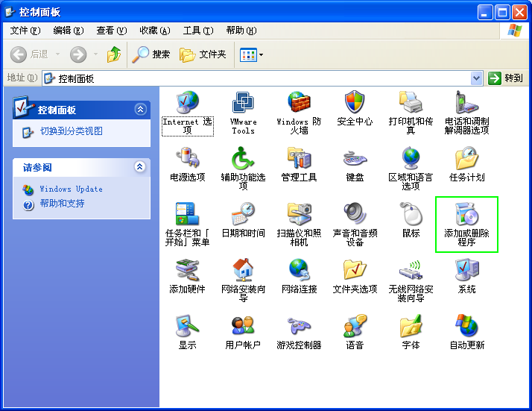Open 键盘 keyboard icon
The image size is (532, 411).
point(355,158)
